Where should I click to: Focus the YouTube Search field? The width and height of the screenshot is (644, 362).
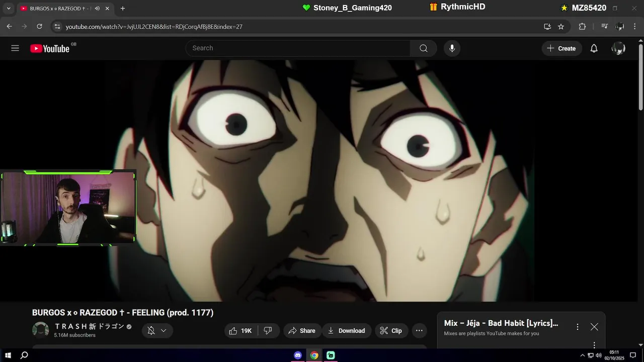pos(298,48)
